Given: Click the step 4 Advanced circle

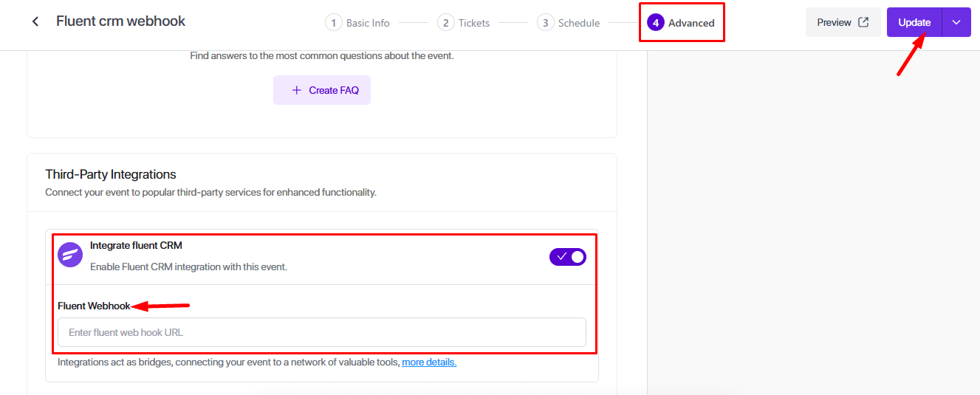Looking at the screenshot, I should pos(655,23).
